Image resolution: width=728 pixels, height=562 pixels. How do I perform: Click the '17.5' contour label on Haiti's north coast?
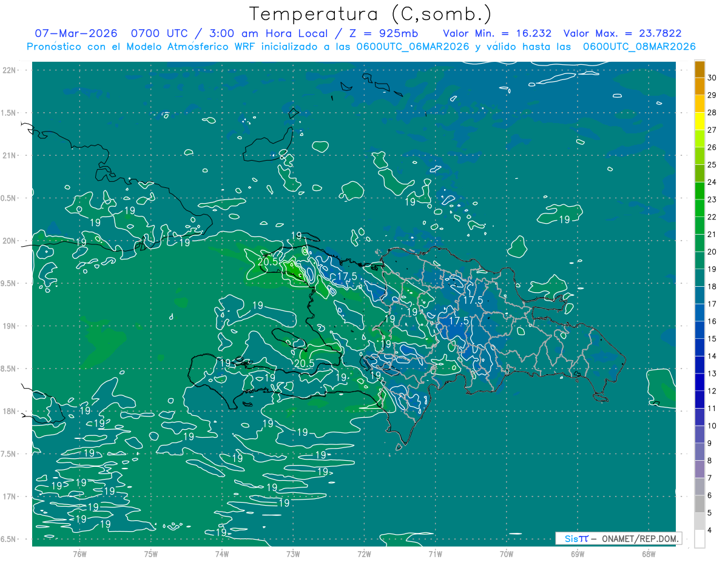tap(347, 276)
